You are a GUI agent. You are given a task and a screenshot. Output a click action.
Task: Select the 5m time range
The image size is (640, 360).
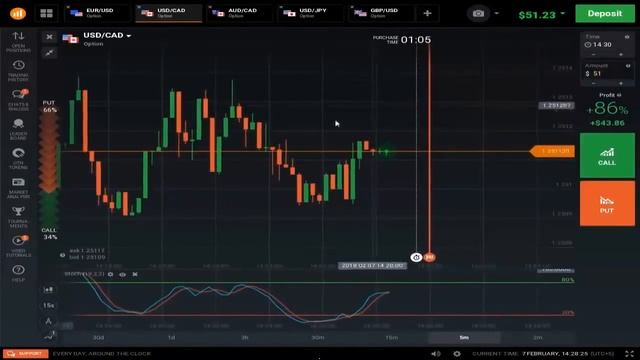pos(464,338)
